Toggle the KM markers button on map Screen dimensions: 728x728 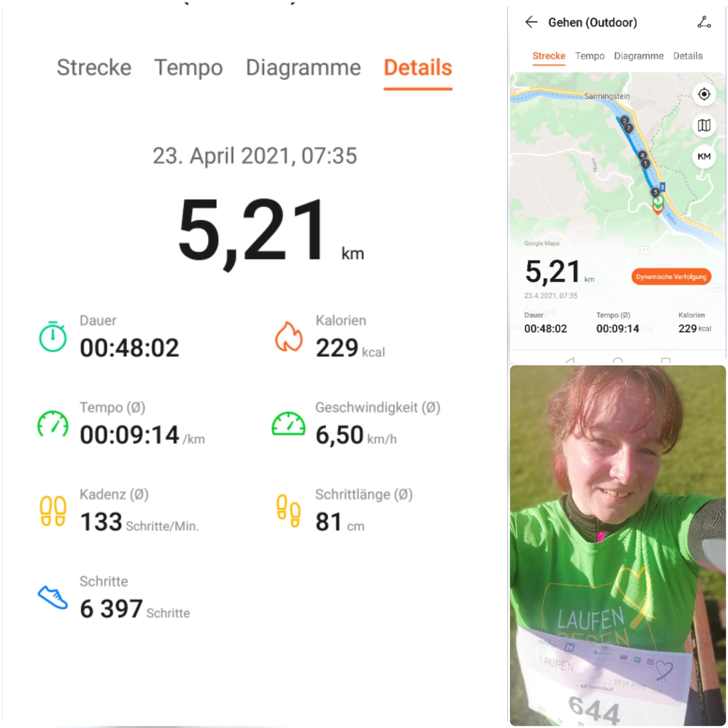(x=704, y=157)
